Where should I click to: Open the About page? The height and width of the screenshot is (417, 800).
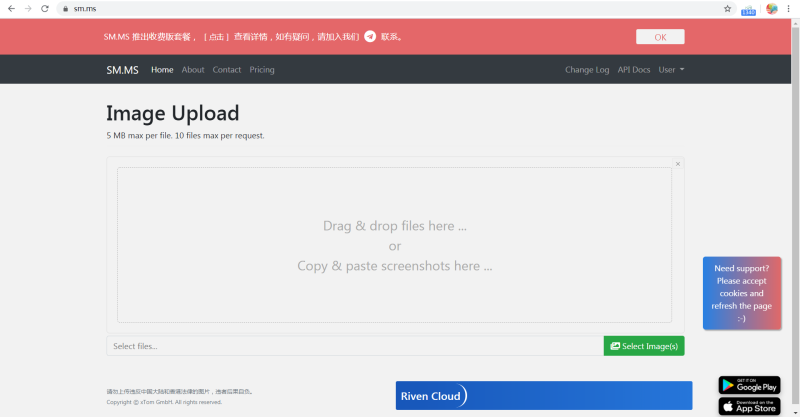(193, 70)
